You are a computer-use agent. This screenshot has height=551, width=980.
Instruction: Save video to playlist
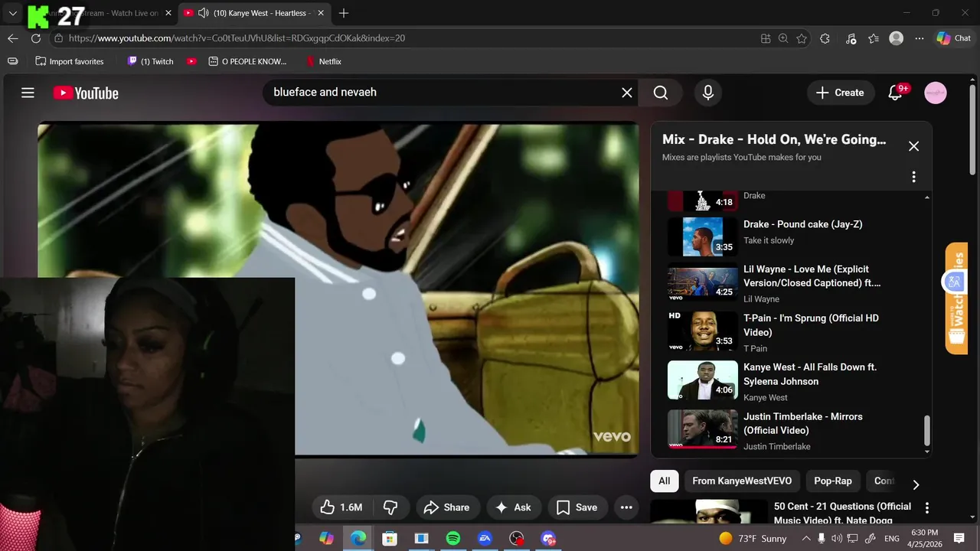(x=577, y=507)
